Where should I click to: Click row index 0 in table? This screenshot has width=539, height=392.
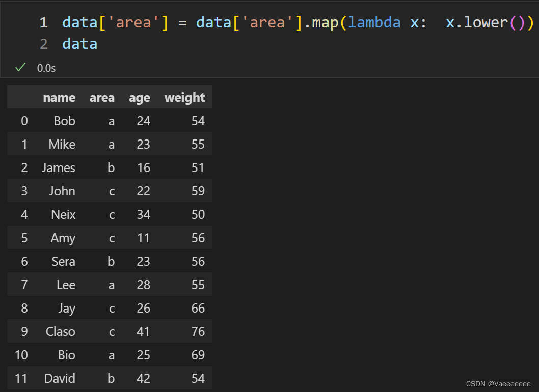[24, 121]
